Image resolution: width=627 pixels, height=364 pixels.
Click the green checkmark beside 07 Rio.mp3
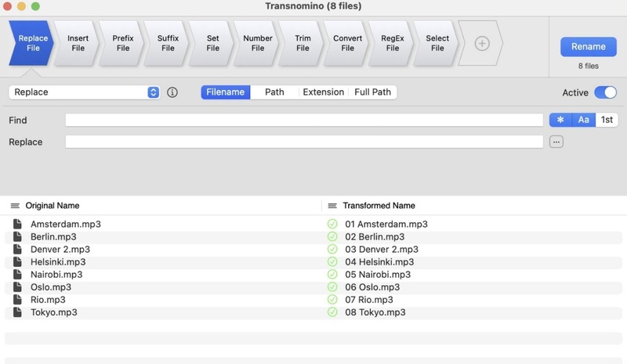[332, 300]
